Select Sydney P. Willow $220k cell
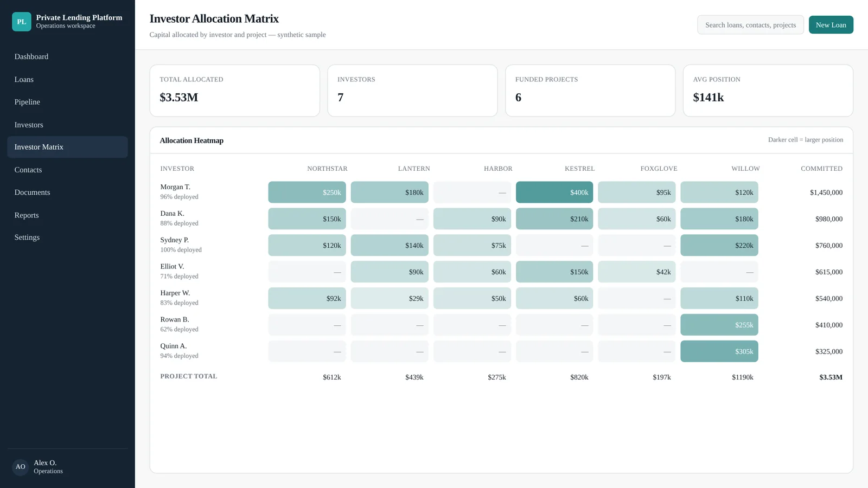This screenshot has height=488, width=868. (x=719, y=246)
